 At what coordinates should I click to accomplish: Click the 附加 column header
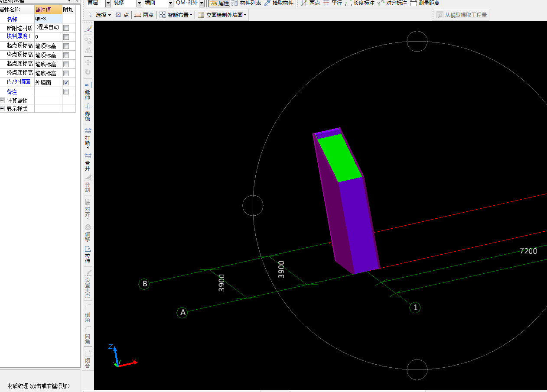click(68, 10)
